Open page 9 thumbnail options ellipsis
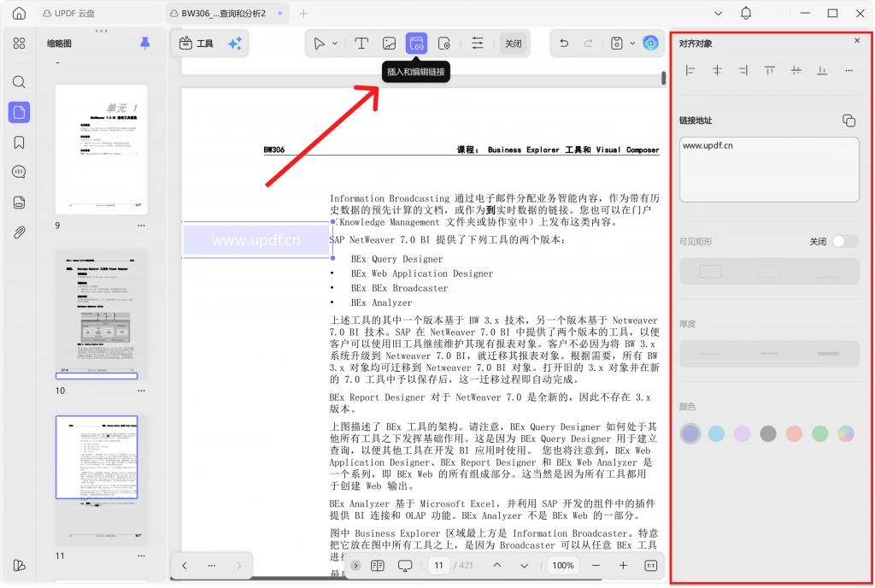Screen dimensions: 875x588 [x=141, y=226]
